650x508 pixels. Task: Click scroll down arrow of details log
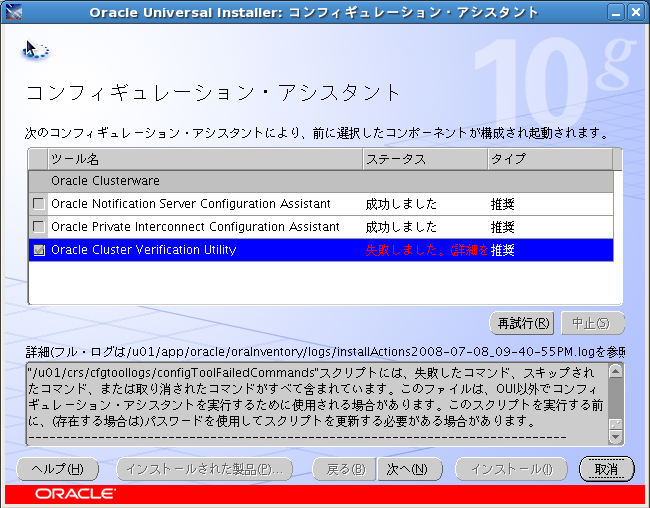(616, 437)
